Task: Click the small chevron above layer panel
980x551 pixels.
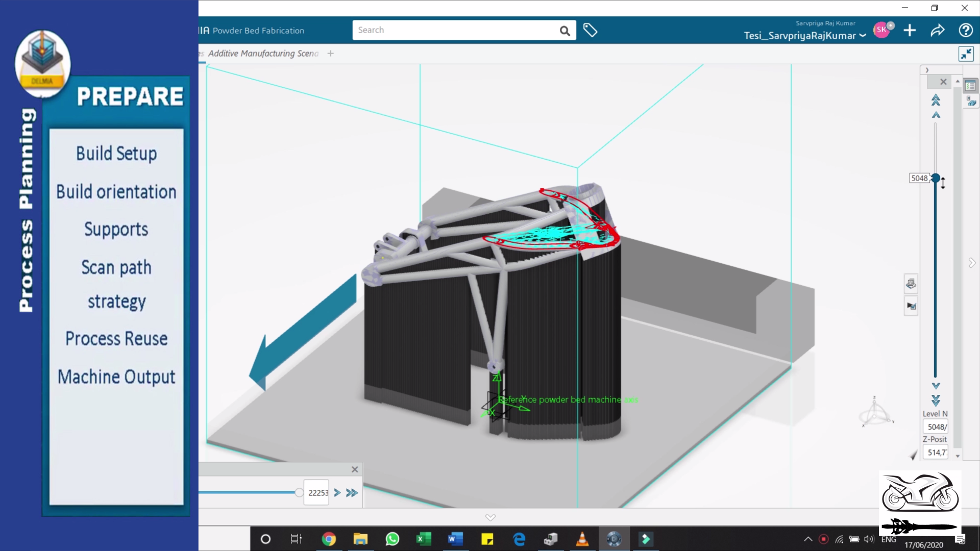Action: (927, 70)
